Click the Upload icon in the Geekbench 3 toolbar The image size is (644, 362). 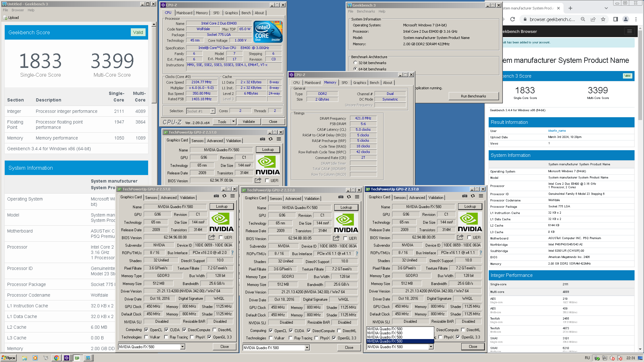(5, 18)
